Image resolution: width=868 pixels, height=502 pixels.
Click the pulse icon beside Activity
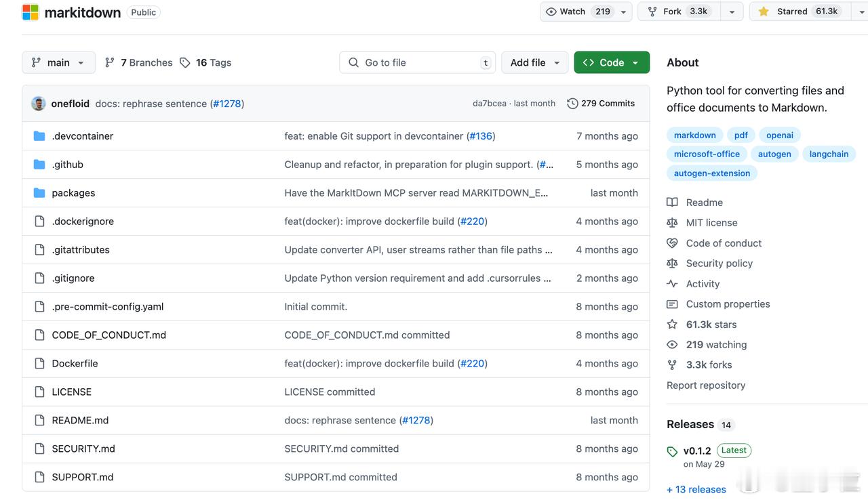tap(672, 284)
